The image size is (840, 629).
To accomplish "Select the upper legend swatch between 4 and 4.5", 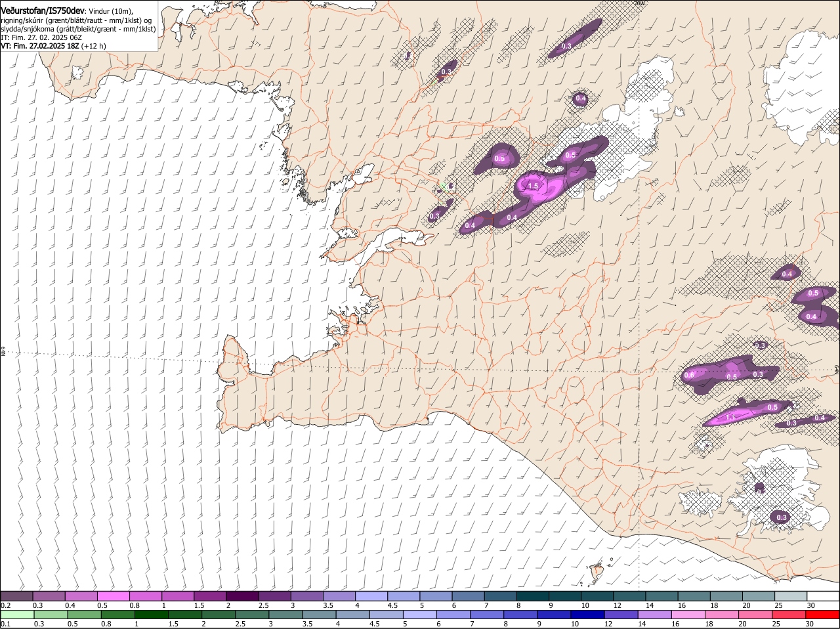I will pos(371,596).
